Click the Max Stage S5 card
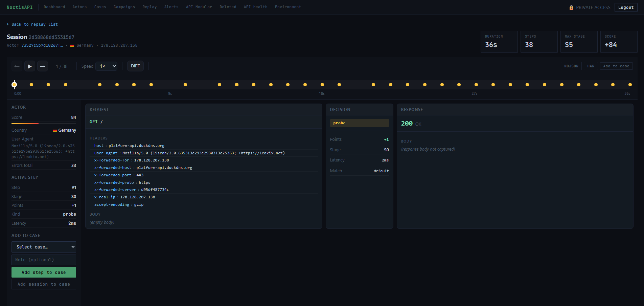Image resolution: width=644 pixels, height=306 pixels. [579, 42]
